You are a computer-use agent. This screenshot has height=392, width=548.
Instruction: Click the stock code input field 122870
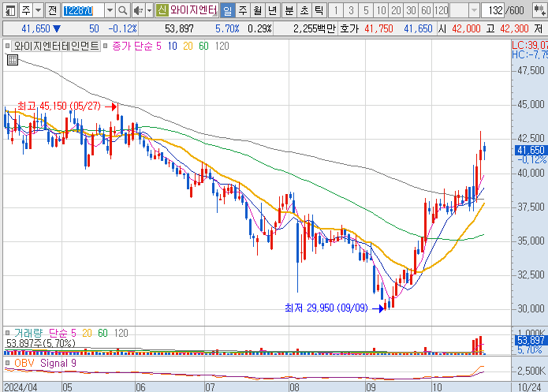[x=83, y=10]
